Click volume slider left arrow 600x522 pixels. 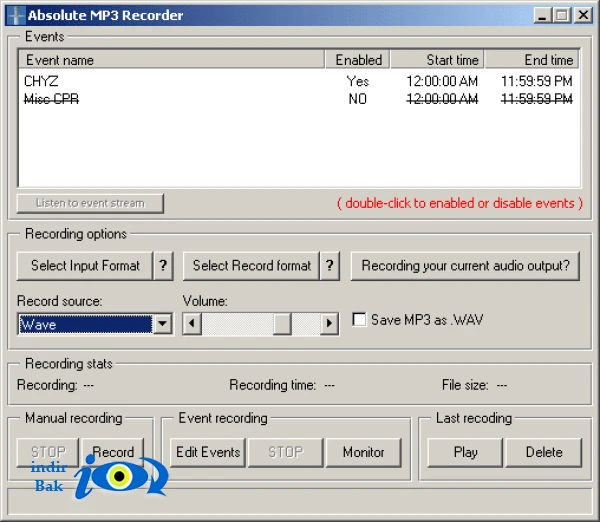tap(192, 324)
